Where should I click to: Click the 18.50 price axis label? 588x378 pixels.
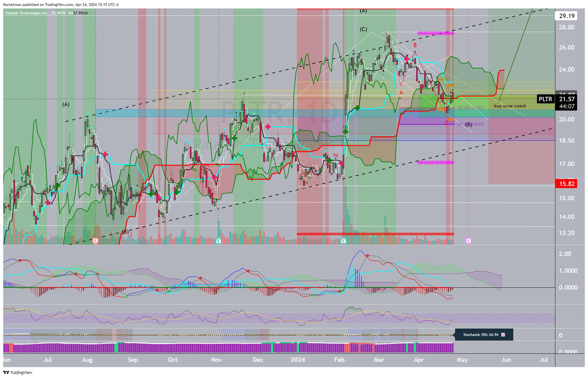coord(567,140)
